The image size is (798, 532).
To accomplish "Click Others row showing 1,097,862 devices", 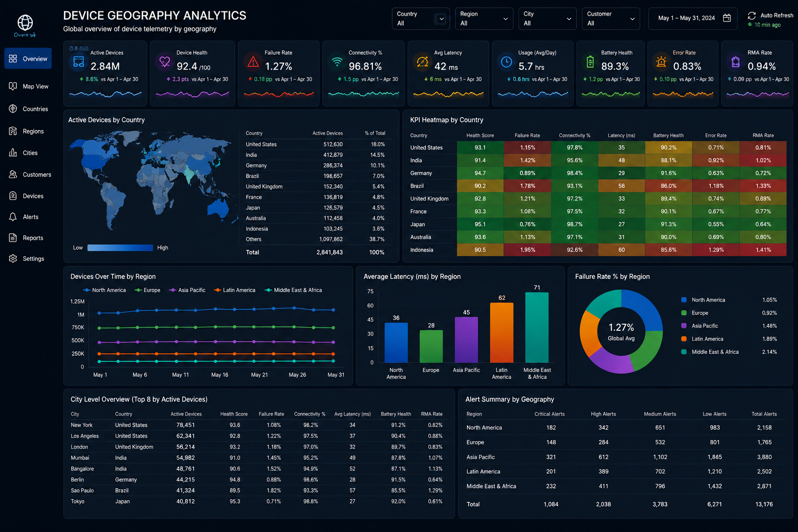I will coord(316,240).
